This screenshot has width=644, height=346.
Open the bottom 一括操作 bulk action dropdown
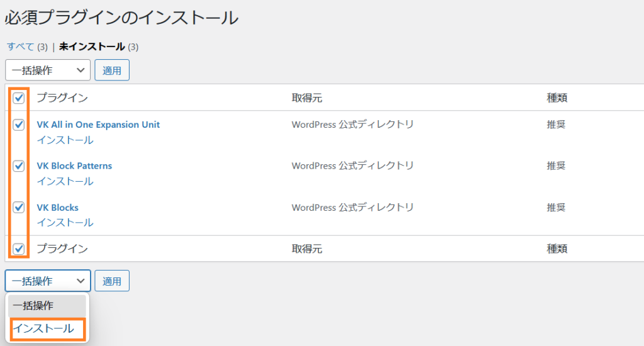(48, 281)
